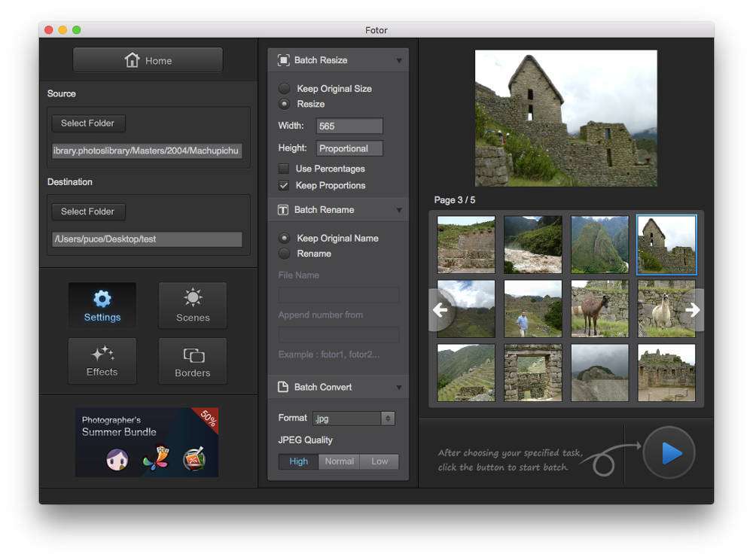Collapse the Batch Resize section
Viewport: 753px width, 560px height.
(x=399, y=60)
